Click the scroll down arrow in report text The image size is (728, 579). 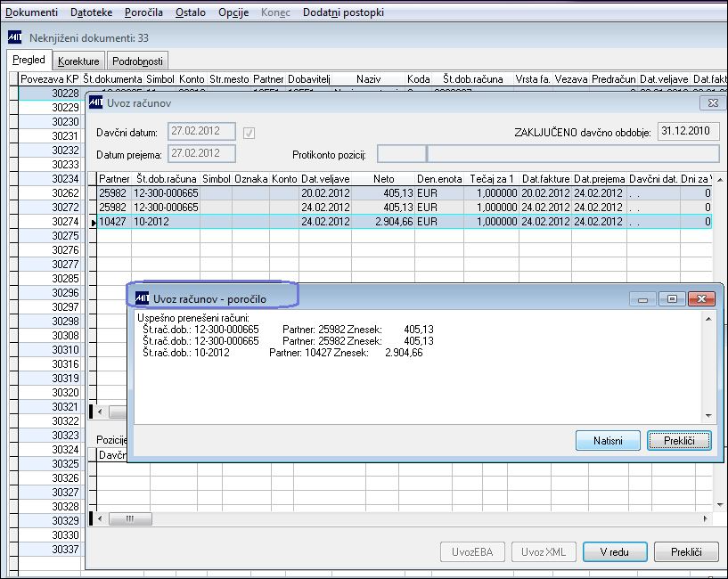[x=709, y=416]
